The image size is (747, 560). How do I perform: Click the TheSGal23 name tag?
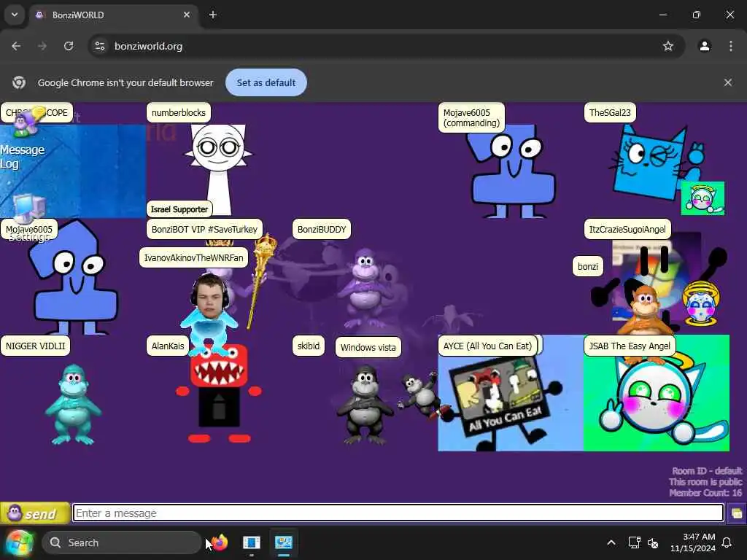tap(610, 113)
